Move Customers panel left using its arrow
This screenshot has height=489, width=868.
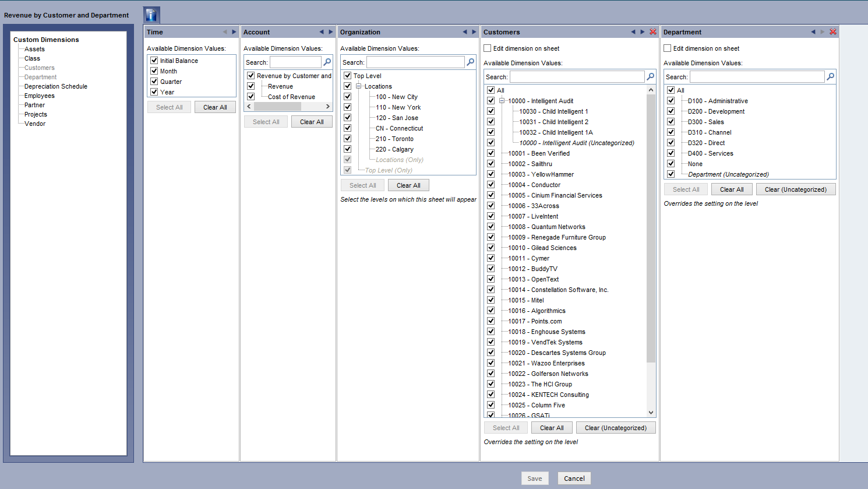633,32
